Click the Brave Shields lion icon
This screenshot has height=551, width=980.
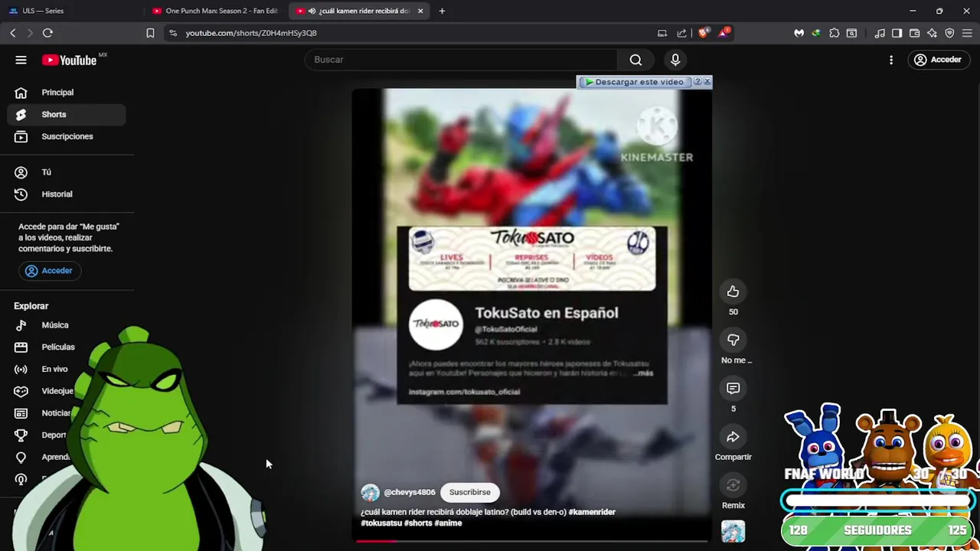tap(704, 33)
